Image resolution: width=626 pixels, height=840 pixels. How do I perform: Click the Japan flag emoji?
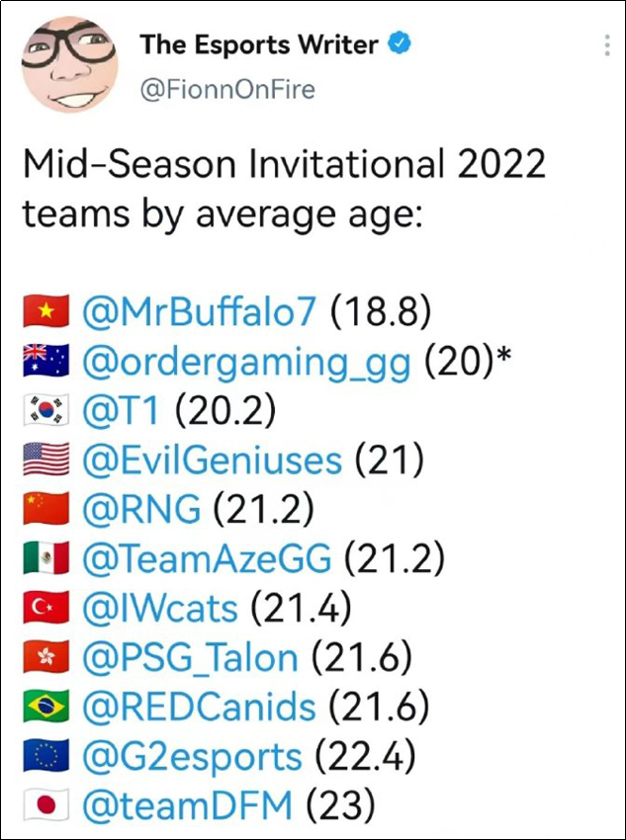point(46,805)
